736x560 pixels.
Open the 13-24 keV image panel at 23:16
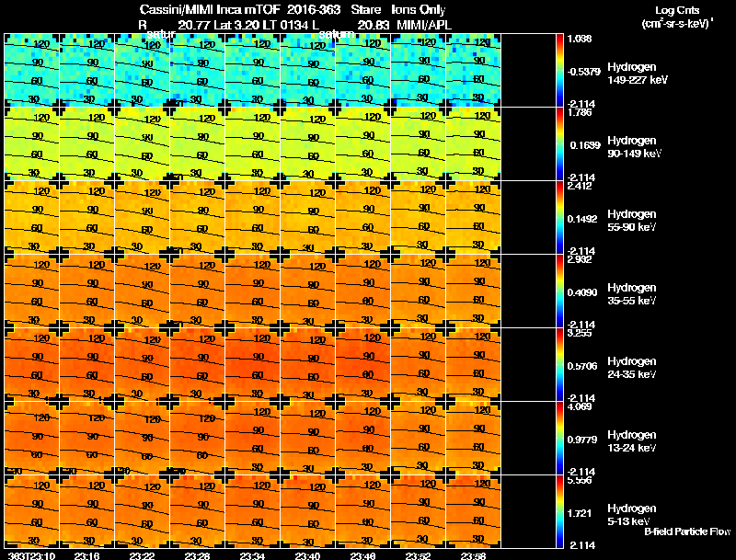pos(86,439)
